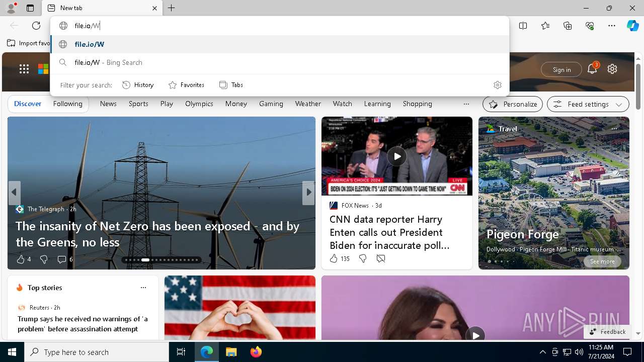Image resolution: width=644 pixels, height=362 pixels.
Task: Refresh the page
Action: (x=36, y=26)
